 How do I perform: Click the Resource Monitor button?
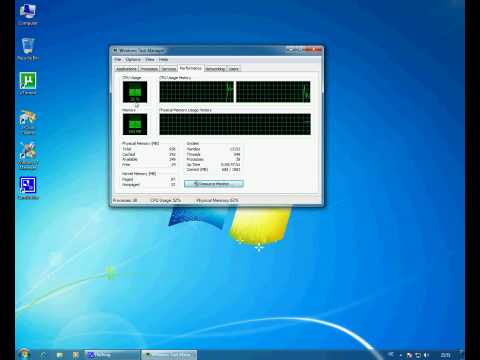point(214,184)
